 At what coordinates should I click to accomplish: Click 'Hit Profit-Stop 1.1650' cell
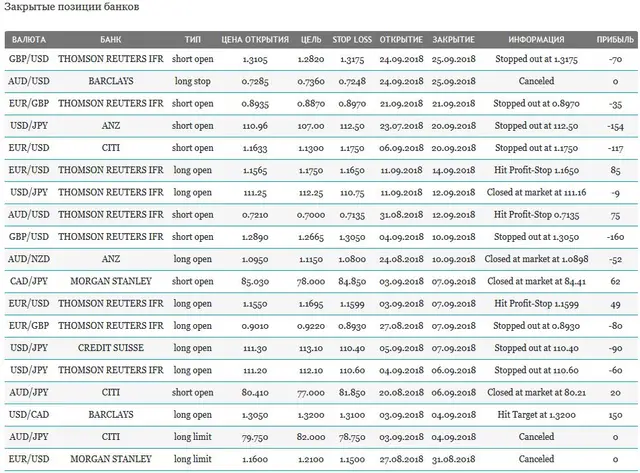coord(536,170)
